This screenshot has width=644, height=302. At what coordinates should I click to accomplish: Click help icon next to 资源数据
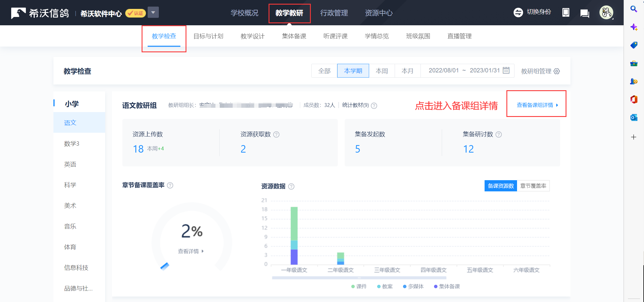tap(291, 186)
